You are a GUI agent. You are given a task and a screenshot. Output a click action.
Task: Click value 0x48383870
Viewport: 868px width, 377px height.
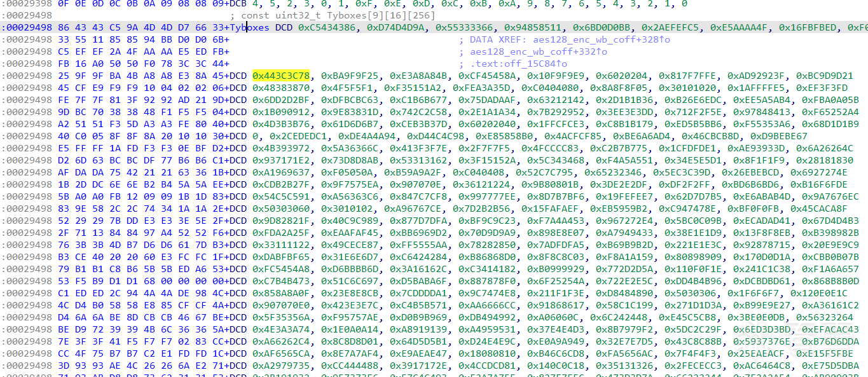point(281,88)
